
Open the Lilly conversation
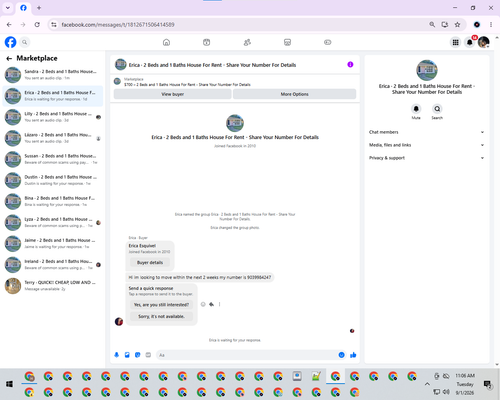coord(53,117)
